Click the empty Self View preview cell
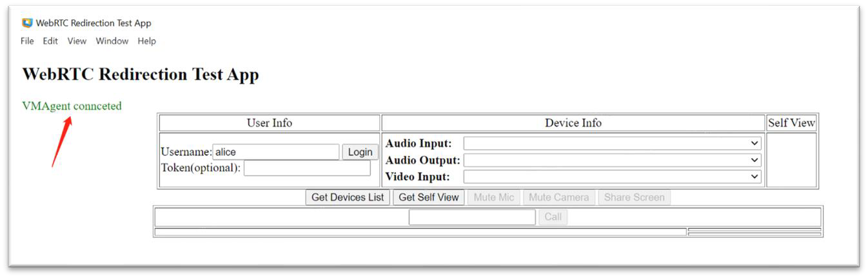The width and height of the screenshot is (868, 278). click(791, 160)
